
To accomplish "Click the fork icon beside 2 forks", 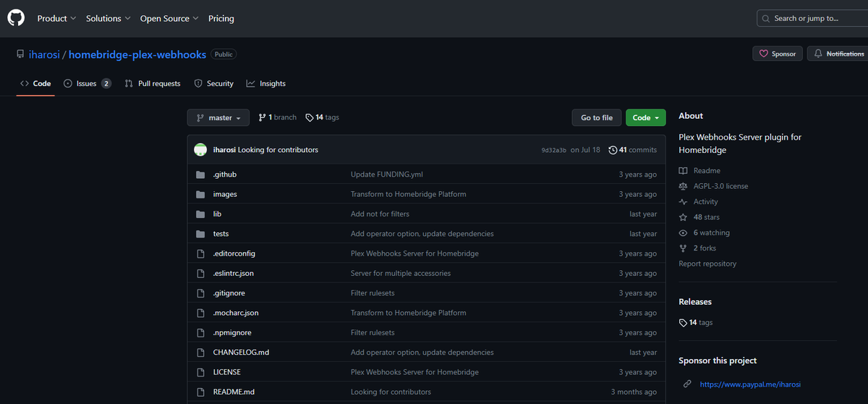I will (683, 248).
